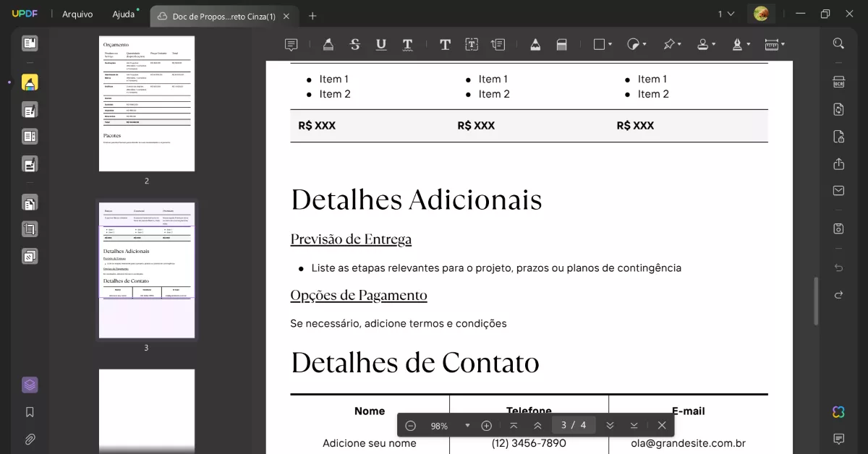Select the Highlighter tool

(x=328, y=44)
